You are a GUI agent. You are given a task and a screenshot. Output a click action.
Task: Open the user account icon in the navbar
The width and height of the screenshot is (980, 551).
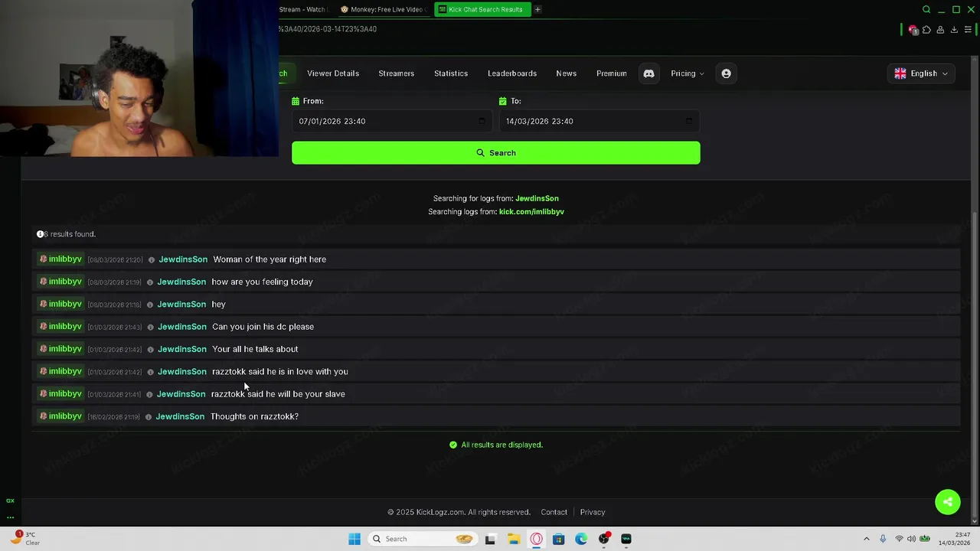(x=726, y=73)
